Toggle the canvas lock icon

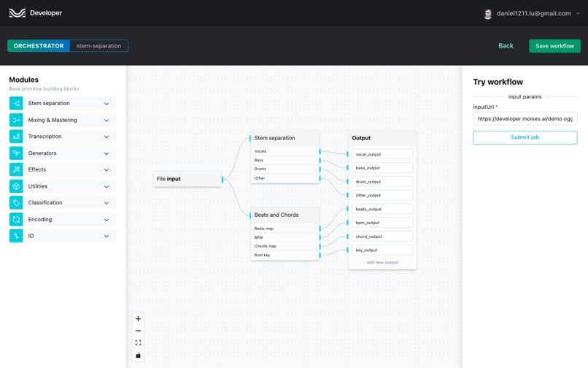pyautogui.click(x=138, y=356)
